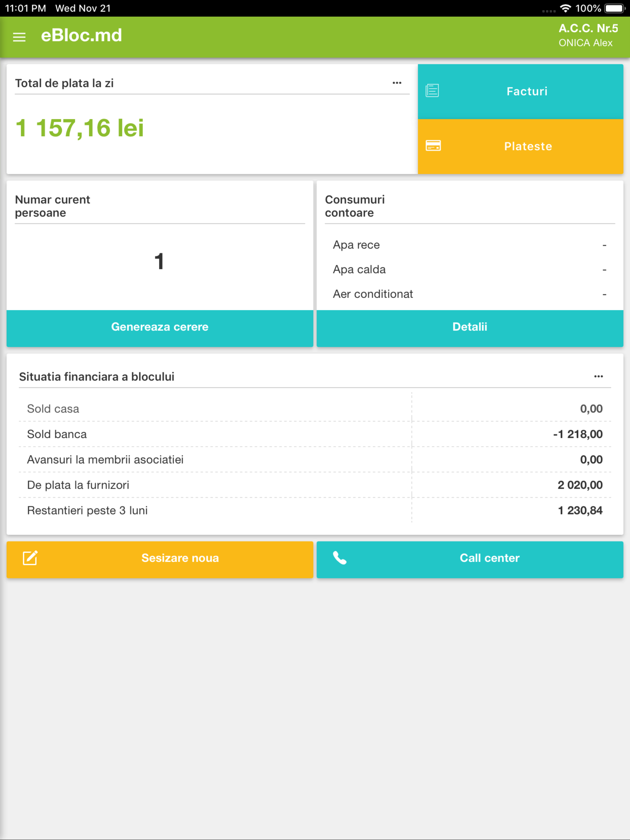This screenshot has width=630, height=840.
Task: Tap the eBloc.md app title
Action: pos(81,35)
